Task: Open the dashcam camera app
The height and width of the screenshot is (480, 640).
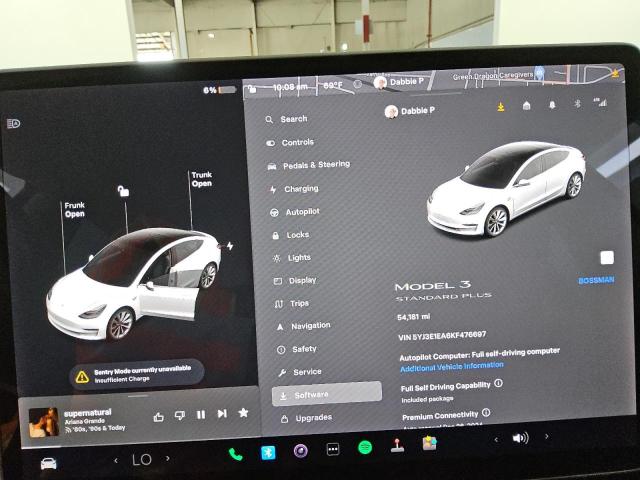Action: [x=301, y=451]
